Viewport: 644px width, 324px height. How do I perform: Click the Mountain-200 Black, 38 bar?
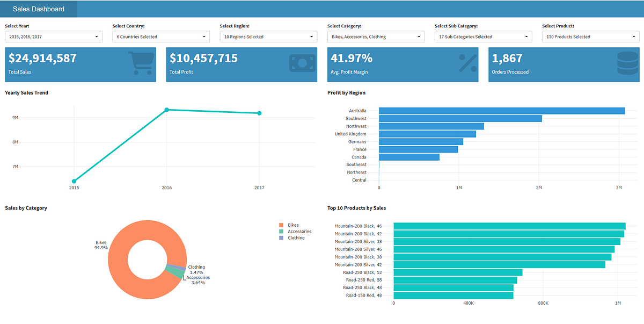pyautogui.click(x=502, y=257)
